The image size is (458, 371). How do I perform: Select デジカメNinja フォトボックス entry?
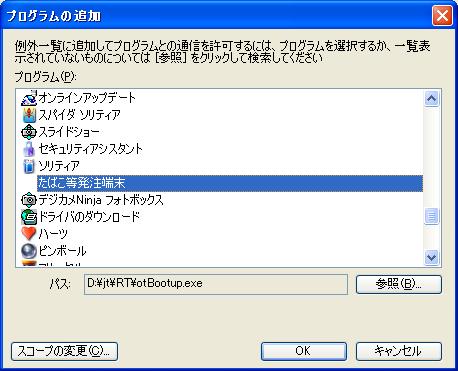click(x=101, y=200)
